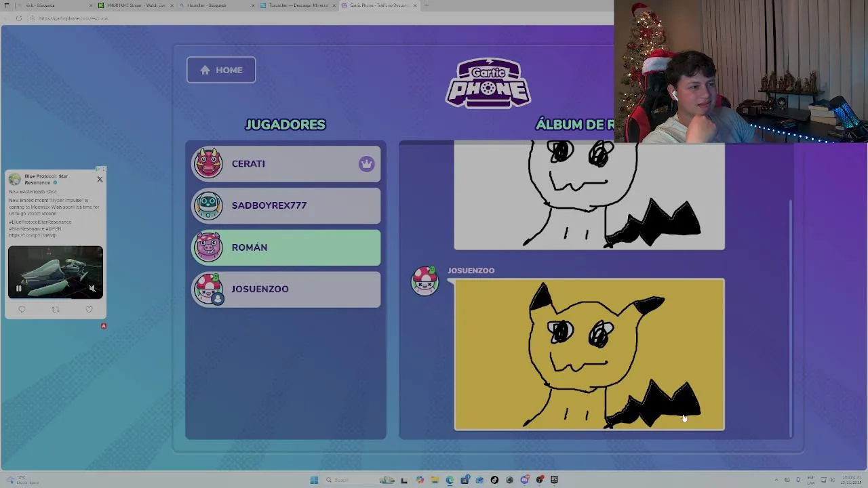Like the Blue Protocol ad post
868x488 pixels.
pos(89,310)
